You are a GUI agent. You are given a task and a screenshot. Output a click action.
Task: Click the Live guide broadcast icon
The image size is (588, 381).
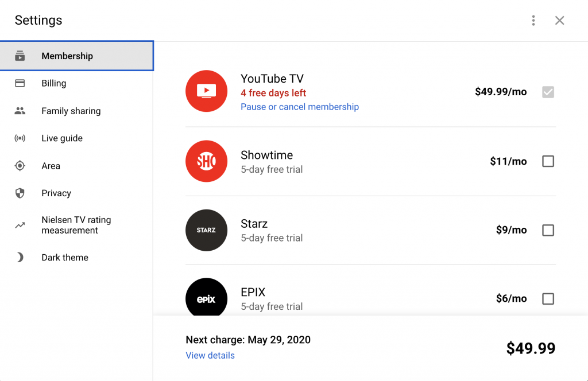click(x=20, y=138)
